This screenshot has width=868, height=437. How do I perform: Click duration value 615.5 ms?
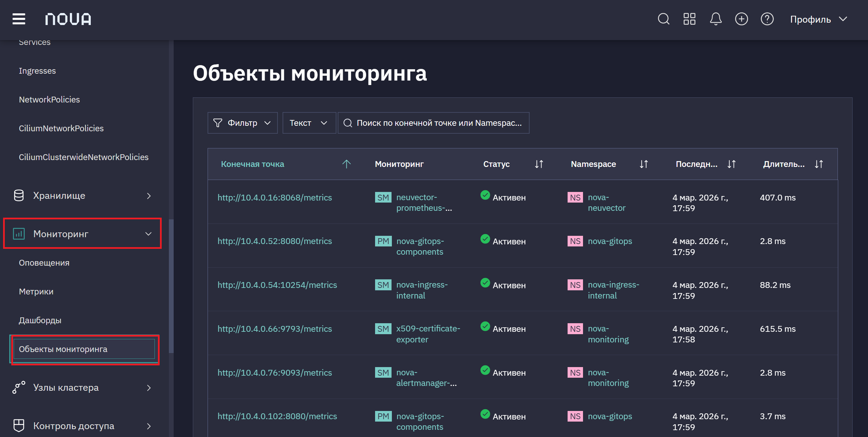778,329
